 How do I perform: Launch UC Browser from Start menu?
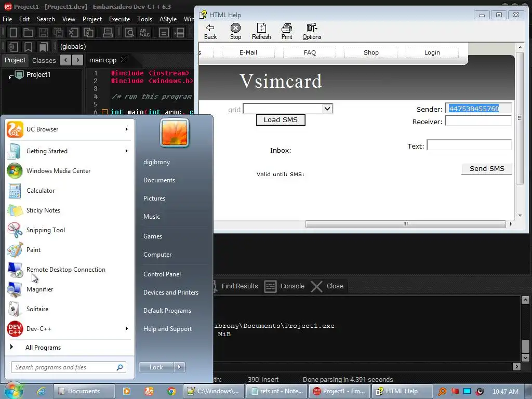68,129
